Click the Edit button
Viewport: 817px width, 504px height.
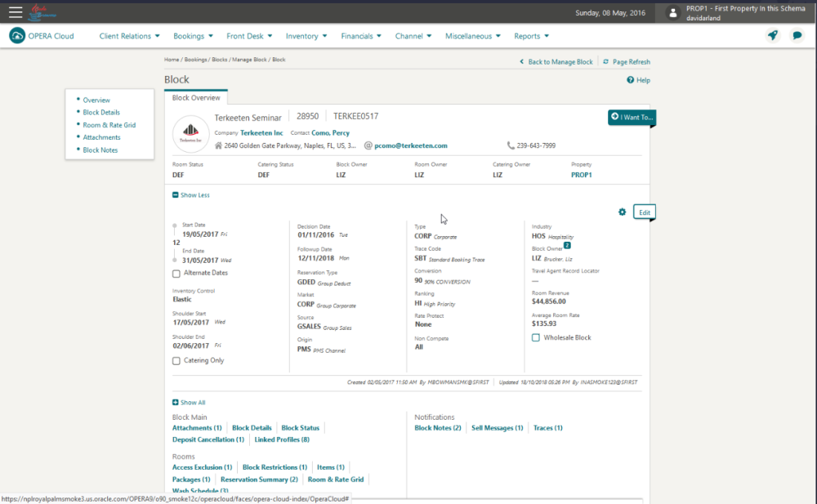click(x=645, y=212)
